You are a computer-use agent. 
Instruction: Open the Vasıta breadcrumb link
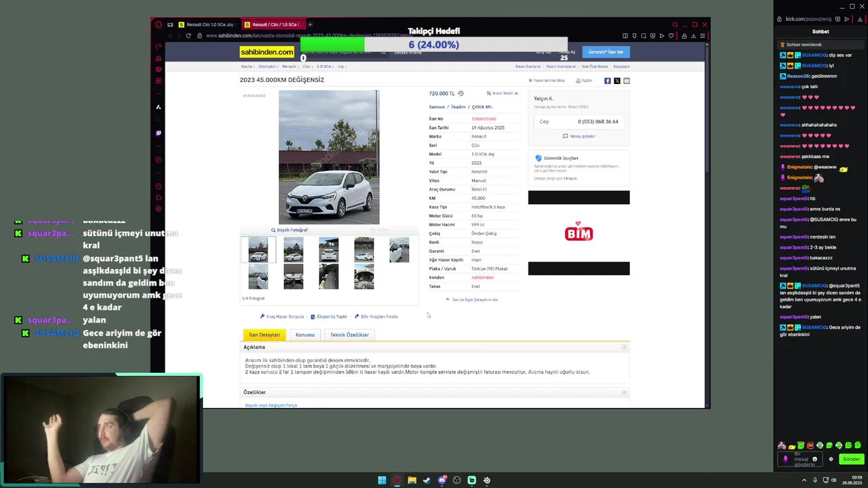point(246,66)
